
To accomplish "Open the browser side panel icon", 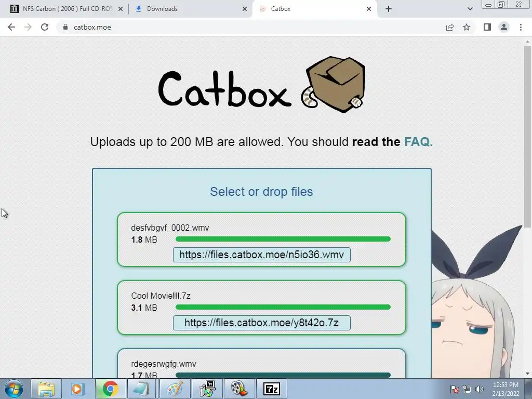I will (x=487, y=27).
